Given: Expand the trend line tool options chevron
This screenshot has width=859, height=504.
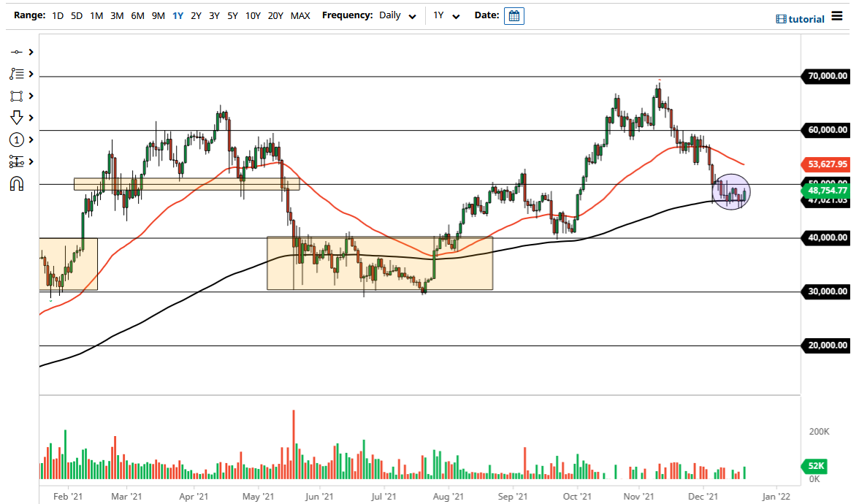Looking at the screenshot, I should click(x=29, y=52).
